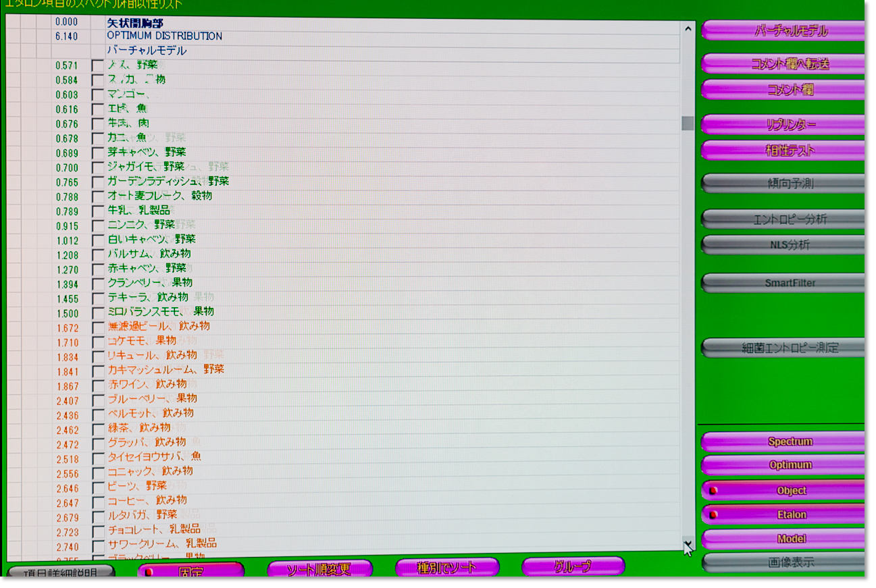876x588 pixels.
Task: Select スイカ row text
Action: (x=137, y=80)
